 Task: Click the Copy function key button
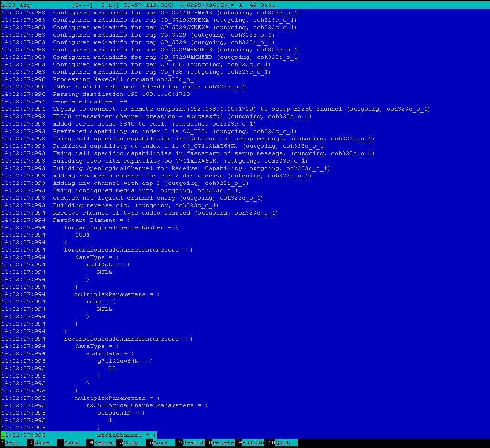pos(131,442)
